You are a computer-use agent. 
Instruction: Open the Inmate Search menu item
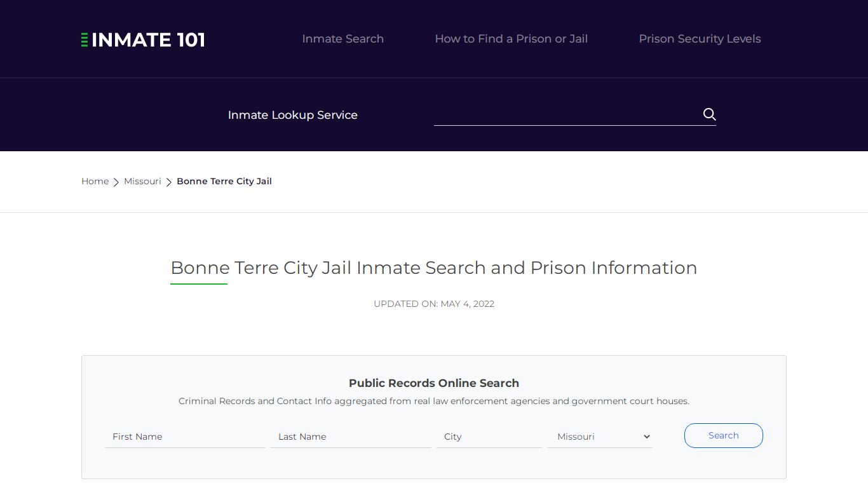[x=343, y=39]
